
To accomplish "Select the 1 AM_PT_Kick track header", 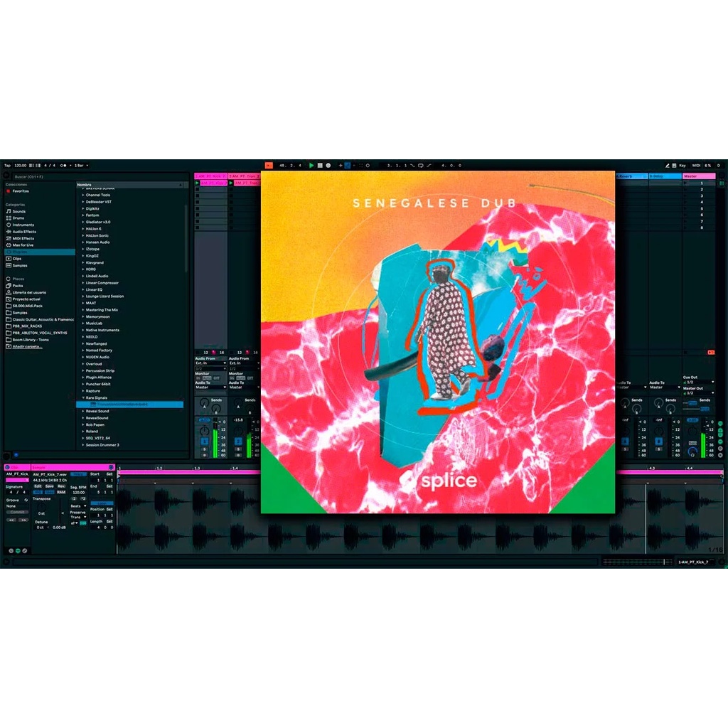I will click(210, 176).
